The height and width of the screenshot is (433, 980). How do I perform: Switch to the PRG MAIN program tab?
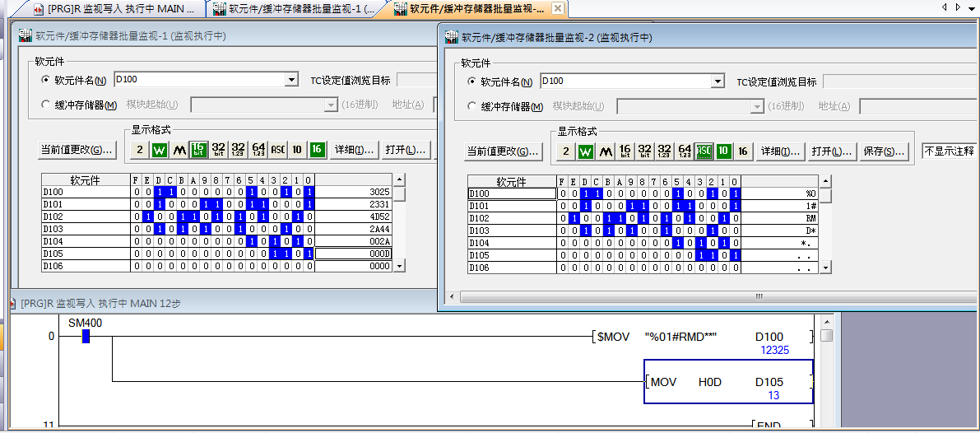click(115, 9)
